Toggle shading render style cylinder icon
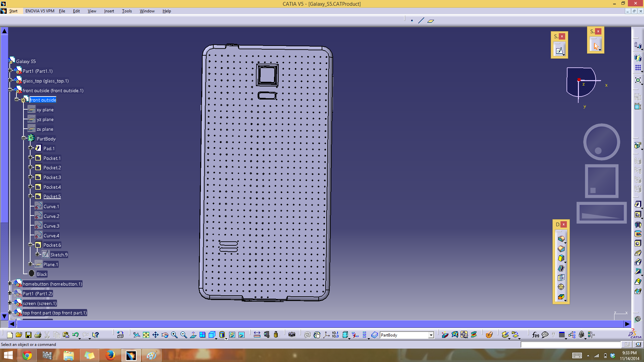Screen dimensions: 644x362 point(222,335)
